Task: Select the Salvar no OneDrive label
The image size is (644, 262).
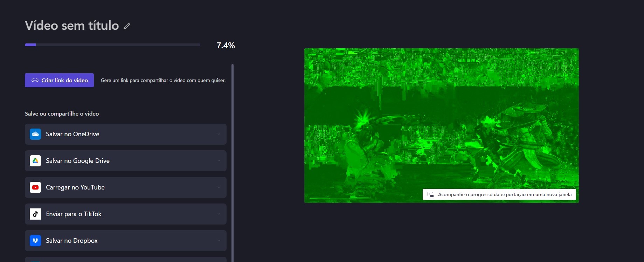Action: tap(72, 134)
